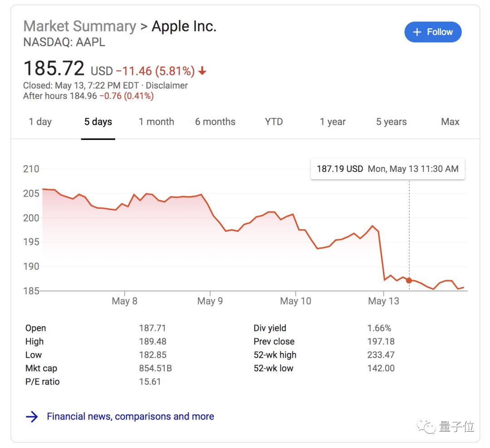The height and width of the screenshot is (448, 490).
Task: Click the Market Summary breadcrumb link
Action: pos(79,26)
